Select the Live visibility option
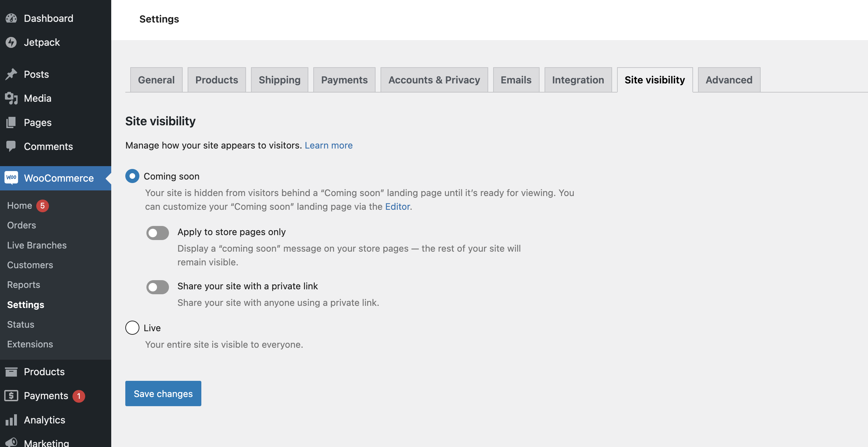This screenshot has width=868, height=447. pos(132,328)
